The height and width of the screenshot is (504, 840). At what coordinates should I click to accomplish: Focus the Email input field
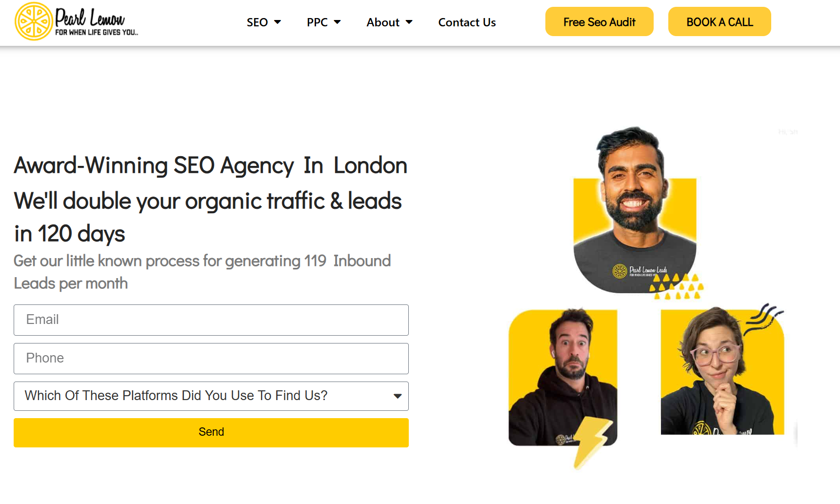click(211, 320)
